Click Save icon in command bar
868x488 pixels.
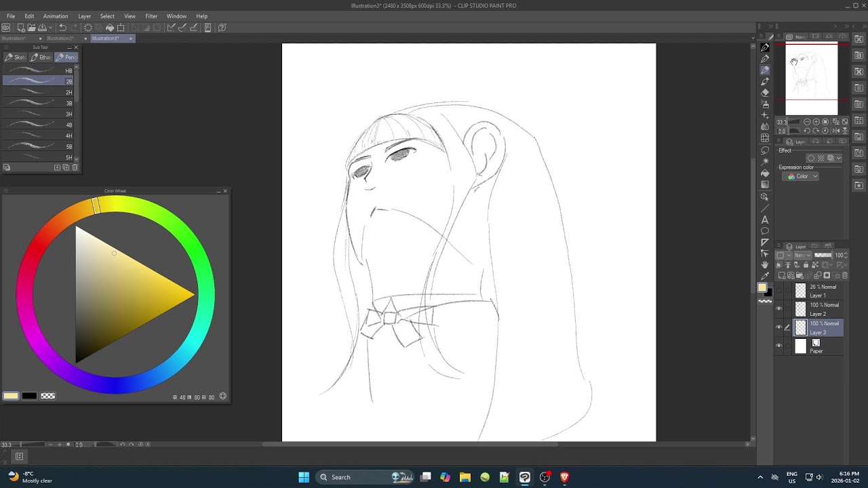point(42,28)
